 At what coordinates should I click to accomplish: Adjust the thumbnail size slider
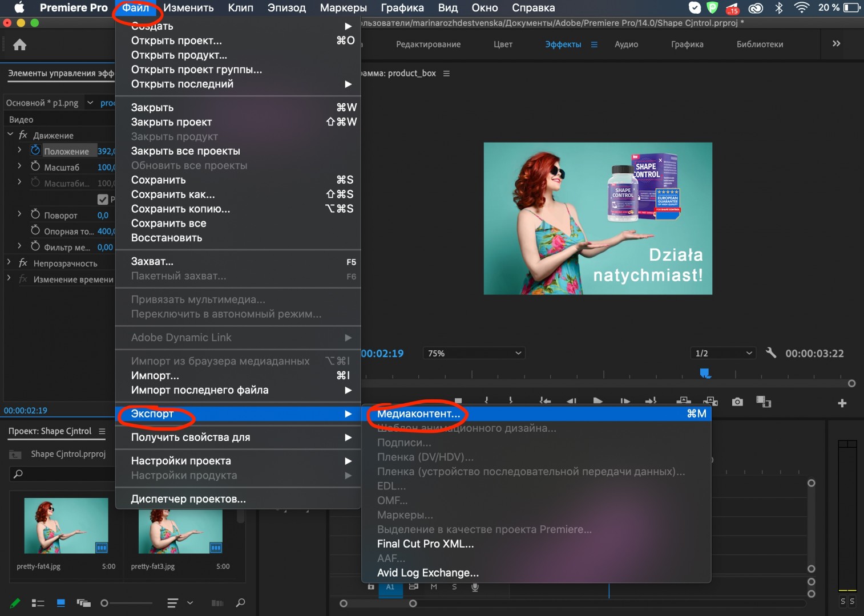(126, 603)
